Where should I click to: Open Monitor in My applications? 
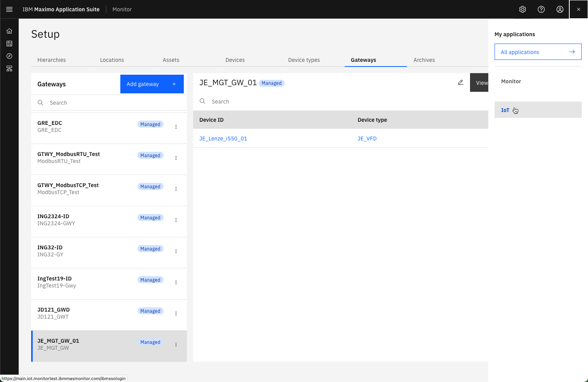point(538,81)
